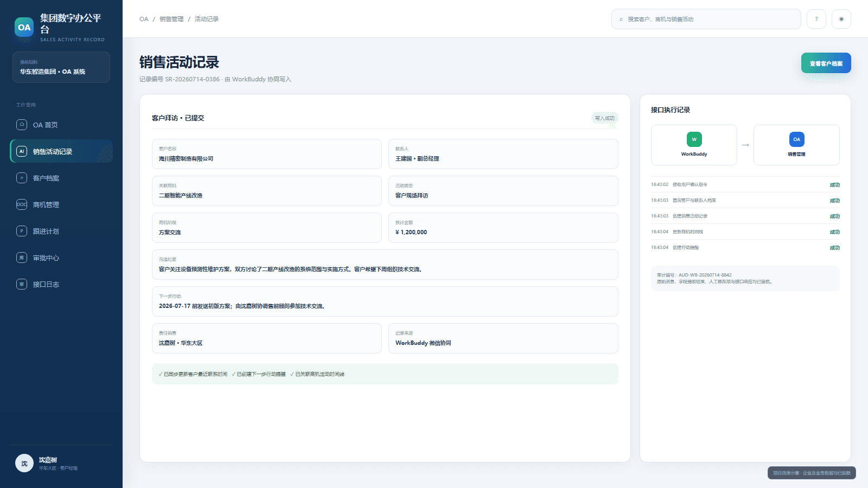The width and height of the screenshot is (868, 488).
Task: Focus the 搜索客户、商机与销售活动 search field
Action: click(x=706, y=19)
